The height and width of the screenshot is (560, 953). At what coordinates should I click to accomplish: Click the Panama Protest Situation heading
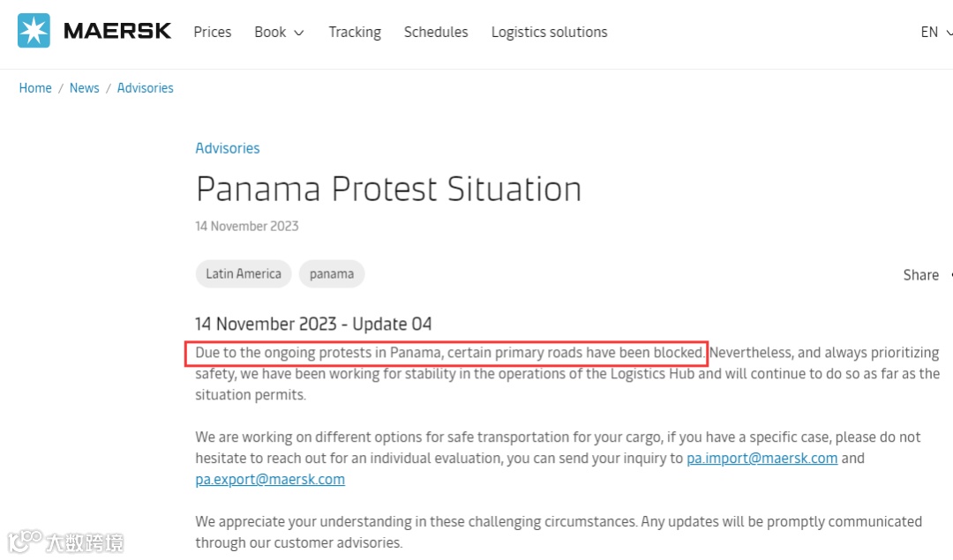tap(388, 189)
